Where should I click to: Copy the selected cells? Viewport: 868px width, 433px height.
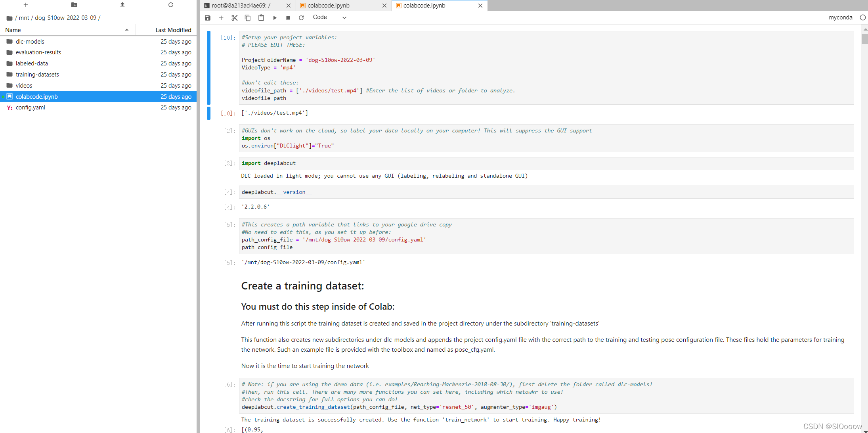pos(248,17)
